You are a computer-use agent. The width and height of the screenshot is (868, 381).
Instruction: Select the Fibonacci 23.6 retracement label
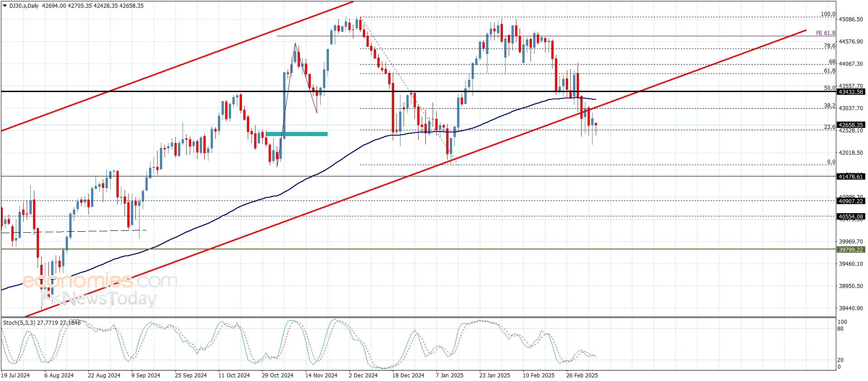(829, 127)
